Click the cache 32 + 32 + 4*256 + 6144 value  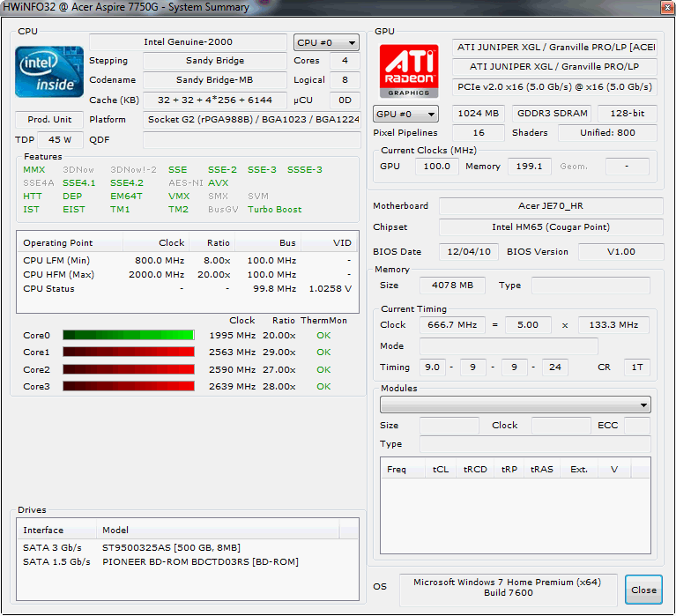point(215,100)
